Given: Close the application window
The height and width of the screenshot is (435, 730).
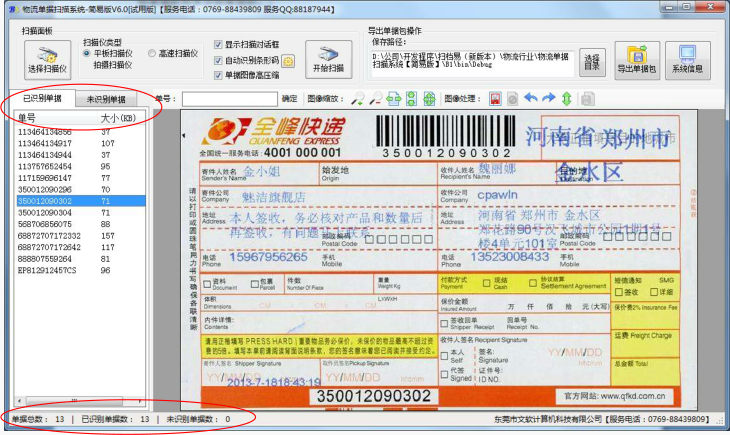Looking at the screenshot, I should 711,7.
